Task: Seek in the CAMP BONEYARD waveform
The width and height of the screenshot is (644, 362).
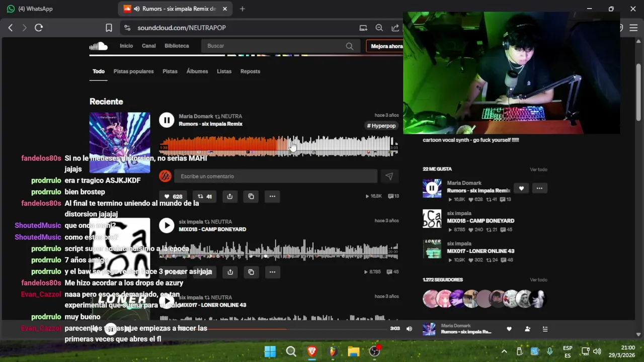Action: 279,250
